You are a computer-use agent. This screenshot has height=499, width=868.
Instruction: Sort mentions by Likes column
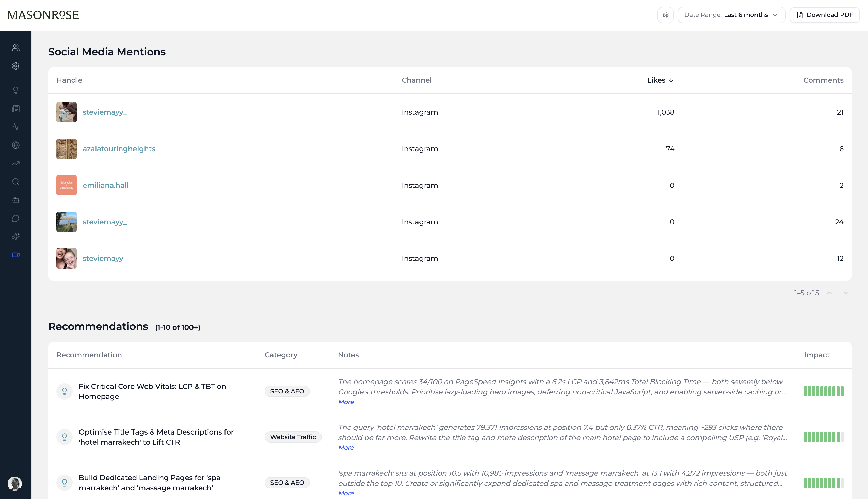pyautogui.click(x=660, y=80)
